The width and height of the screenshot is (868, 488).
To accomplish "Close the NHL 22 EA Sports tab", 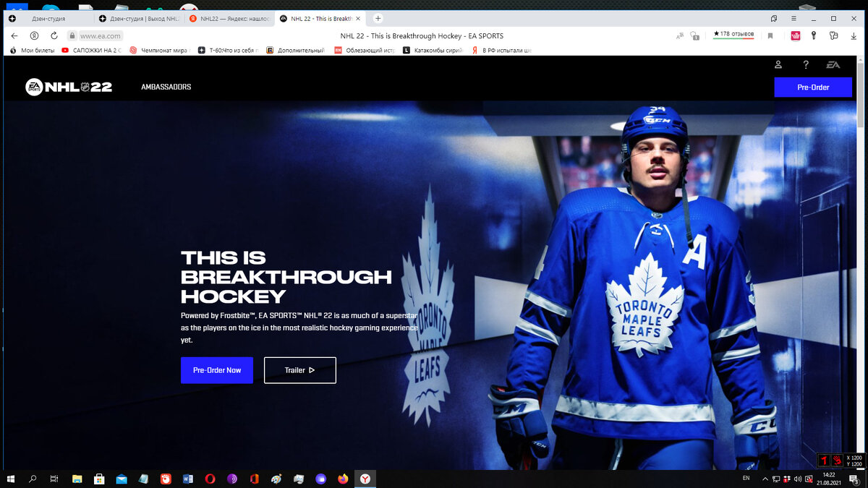I will click(x=359, y=18).
